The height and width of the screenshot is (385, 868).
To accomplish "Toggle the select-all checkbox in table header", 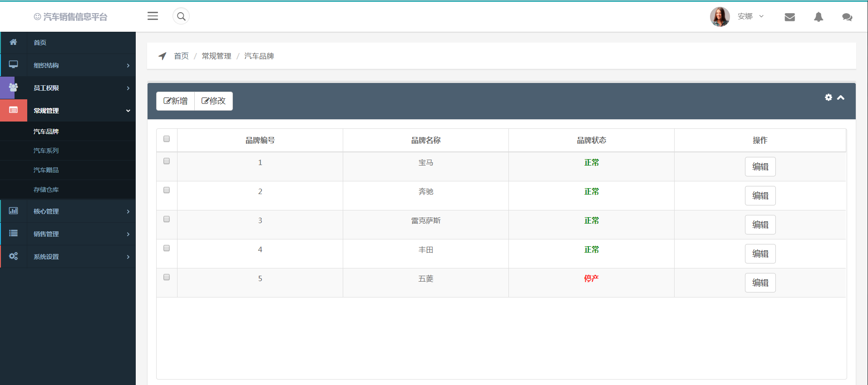I will tap(167, 139).
